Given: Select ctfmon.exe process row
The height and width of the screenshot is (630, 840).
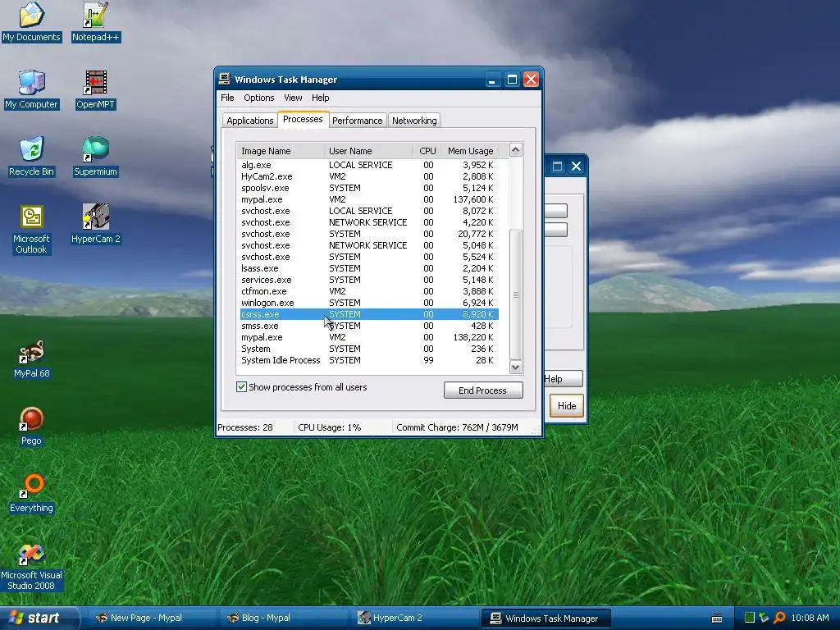Looking at the screenshot, I should tap(369, 291).
